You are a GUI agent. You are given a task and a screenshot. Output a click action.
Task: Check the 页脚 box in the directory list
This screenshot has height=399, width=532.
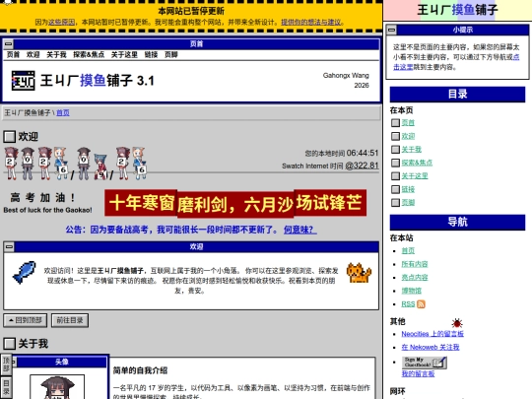pyautogui.click(x=395, y=203)
